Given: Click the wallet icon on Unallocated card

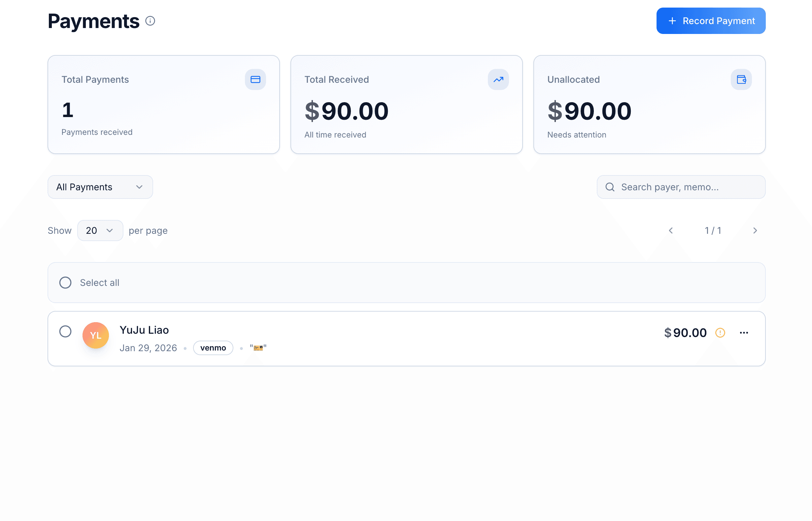Looking at the screenshot, I should (741, 79).
